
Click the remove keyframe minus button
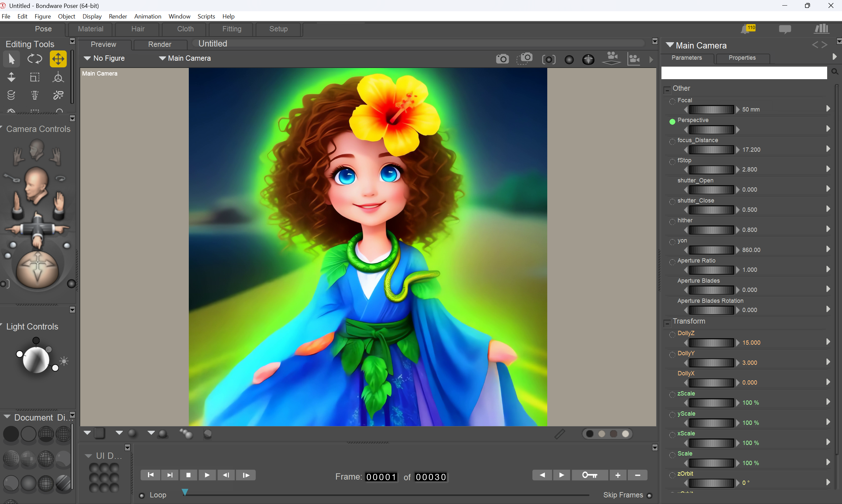pos(637,475)
